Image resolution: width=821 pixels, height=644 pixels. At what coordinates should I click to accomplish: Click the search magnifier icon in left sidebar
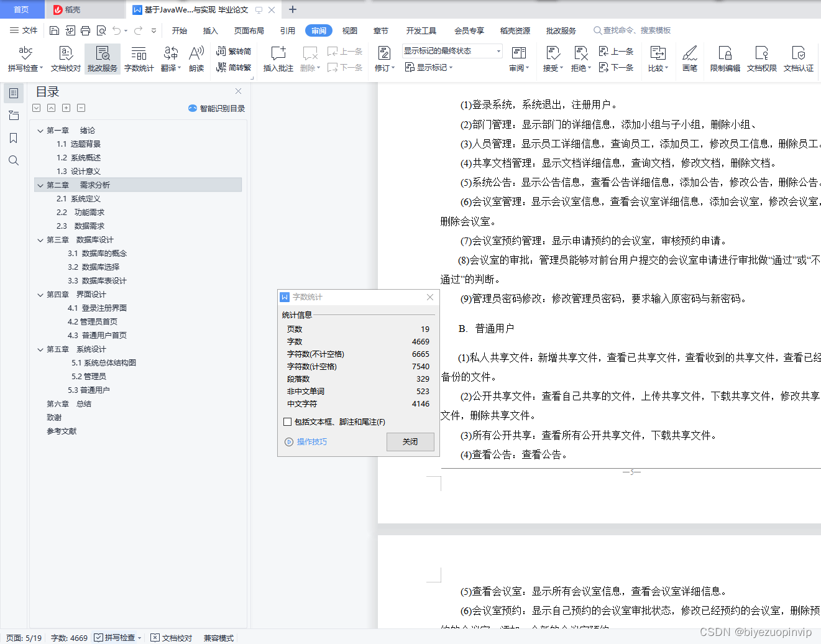(14, 160)
